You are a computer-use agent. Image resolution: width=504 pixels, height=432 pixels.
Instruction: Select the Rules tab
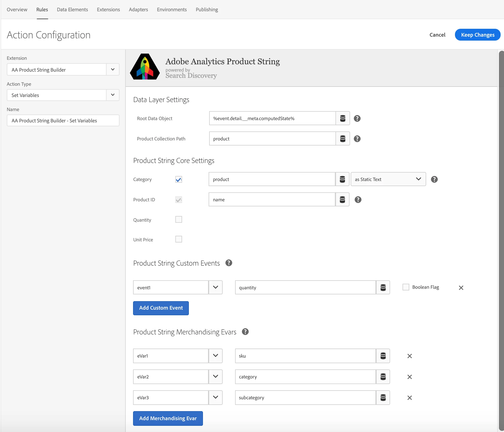pos(42,10)
